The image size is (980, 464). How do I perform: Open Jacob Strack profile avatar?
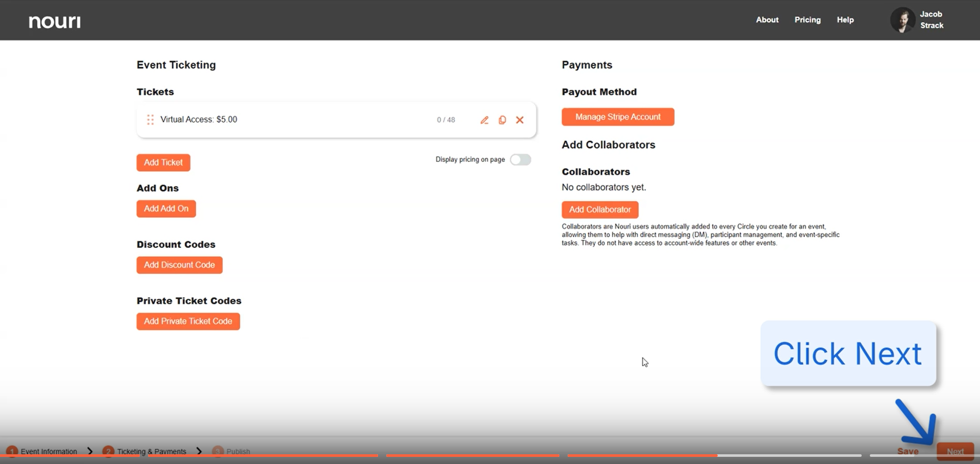coord(902,20)
